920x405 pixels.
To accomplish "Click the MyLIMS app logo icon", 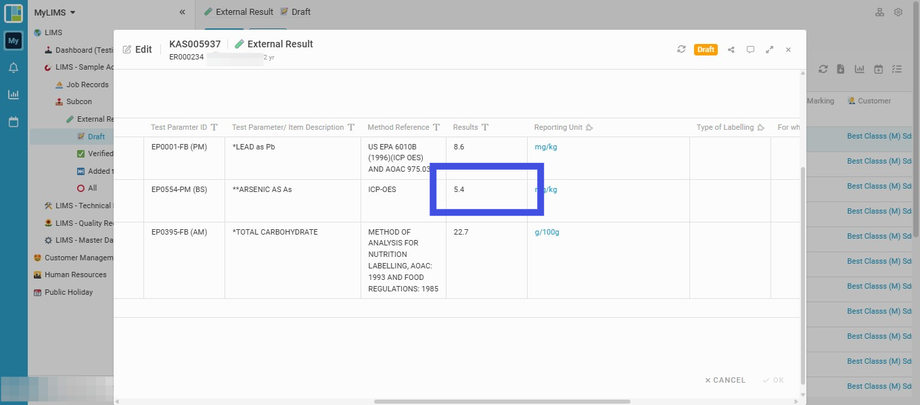I will coord(13,13).
